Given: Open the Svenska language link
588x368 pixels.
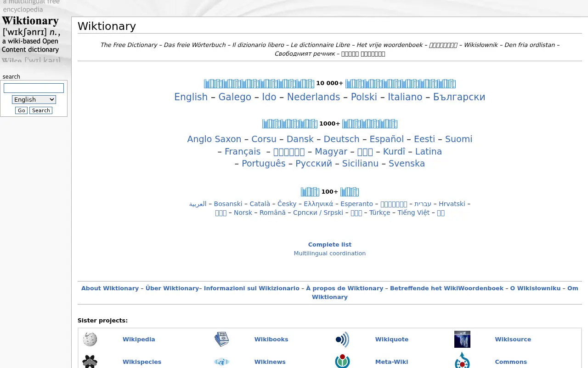Looking at the screenshot, I should click(407, 163).
